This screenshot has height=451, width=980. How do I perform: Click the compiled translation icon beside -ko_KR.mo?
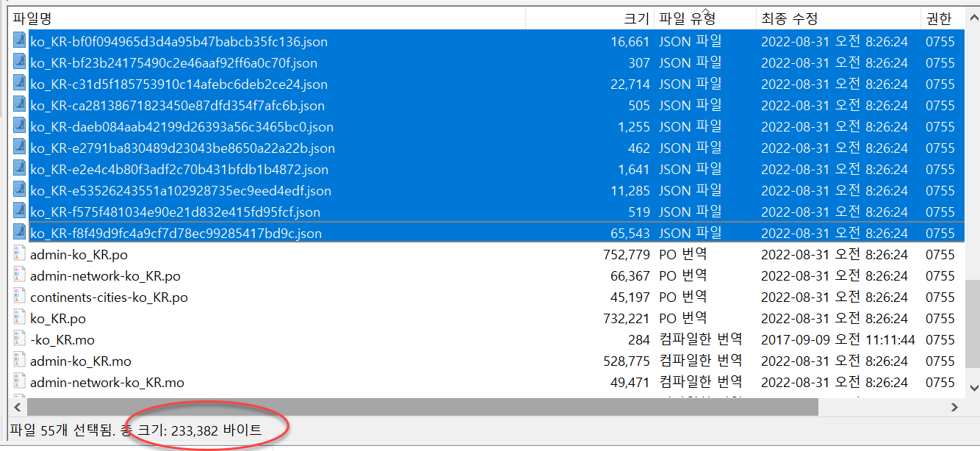pos(20,339)
